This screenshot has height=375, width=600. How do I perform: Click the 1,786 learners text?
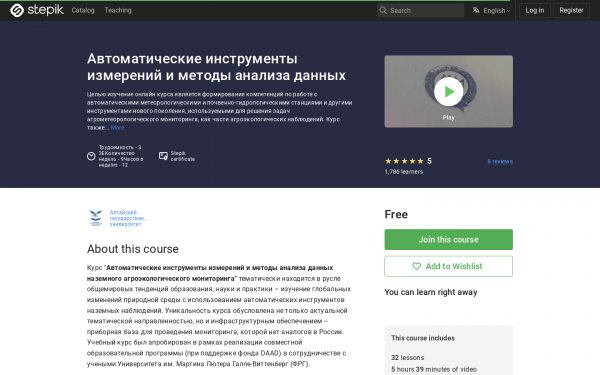click(x=404, y=172)
